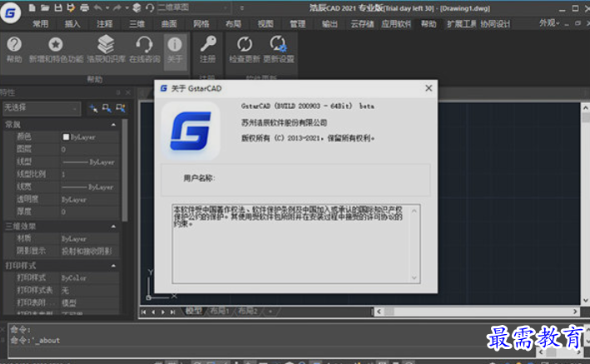Click the first layout tab navigation arrow
The height and width of the screenshot is (364, 590).
coord(143,312)
